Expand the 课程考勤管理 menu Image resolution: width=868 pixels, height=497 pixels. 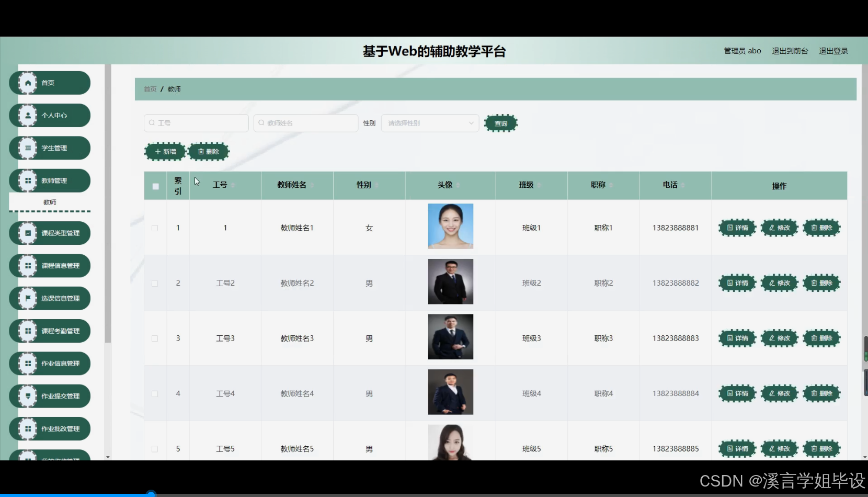pyautogui.click(x=50, y=331)
